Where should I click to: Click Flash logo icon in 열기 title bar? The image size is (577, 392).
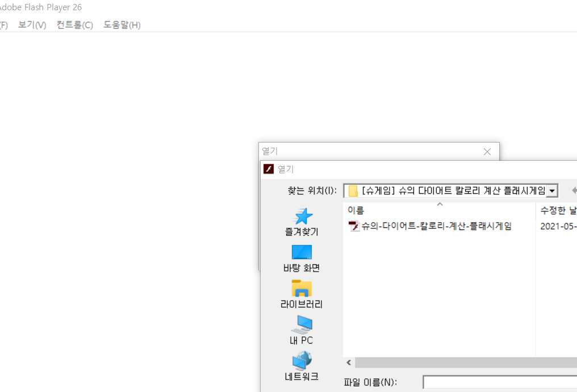coord(269,169)
